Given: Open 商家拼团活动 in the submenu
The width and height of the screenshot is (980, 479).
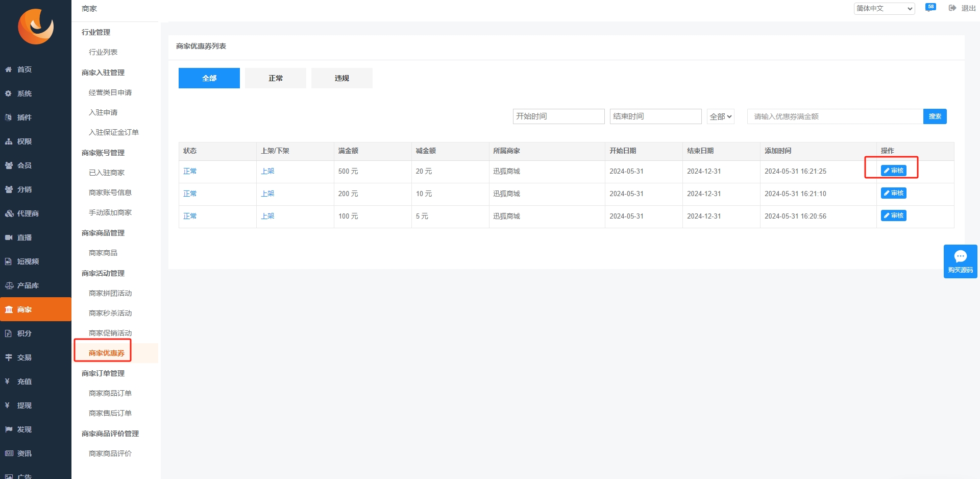Looking at the screenshot, I should click(110, 293).
